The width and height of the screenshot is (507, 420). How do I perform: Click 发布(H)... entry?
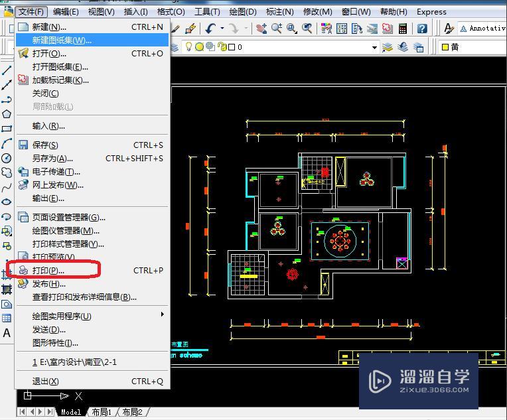[92, 283]
